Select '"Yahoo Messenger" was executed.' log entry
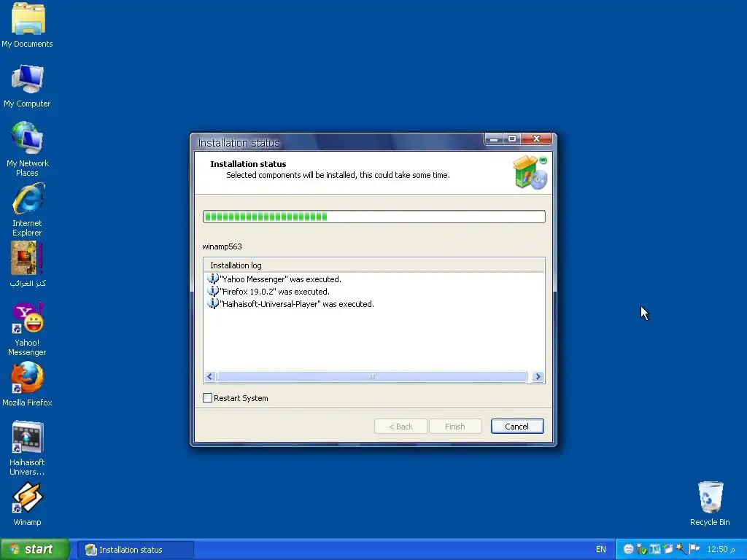This screenshot has width=747, height=560. tap(280, 279)
